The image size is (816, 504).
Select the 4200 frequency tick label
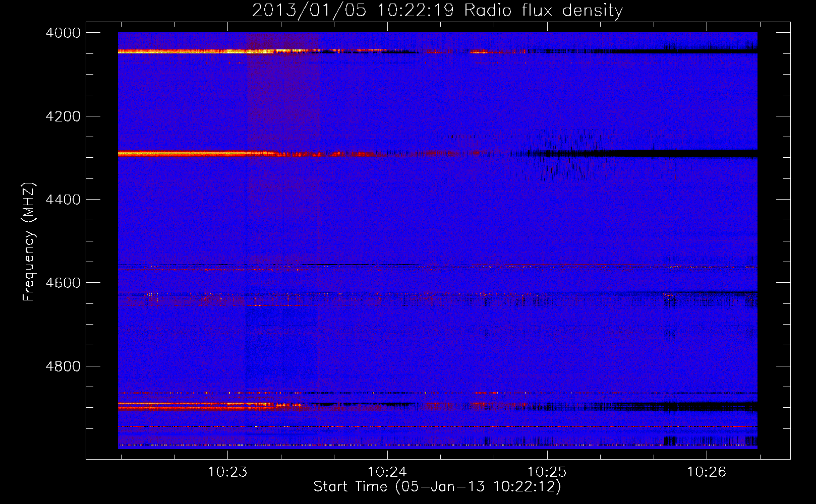(x=63, y=116)
